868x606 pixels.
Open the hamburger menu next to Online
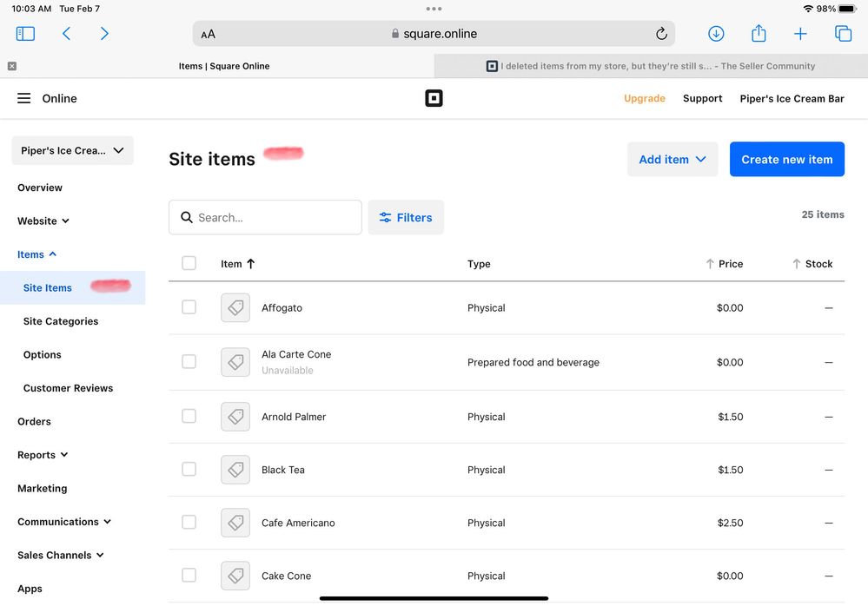pos(24,99)
